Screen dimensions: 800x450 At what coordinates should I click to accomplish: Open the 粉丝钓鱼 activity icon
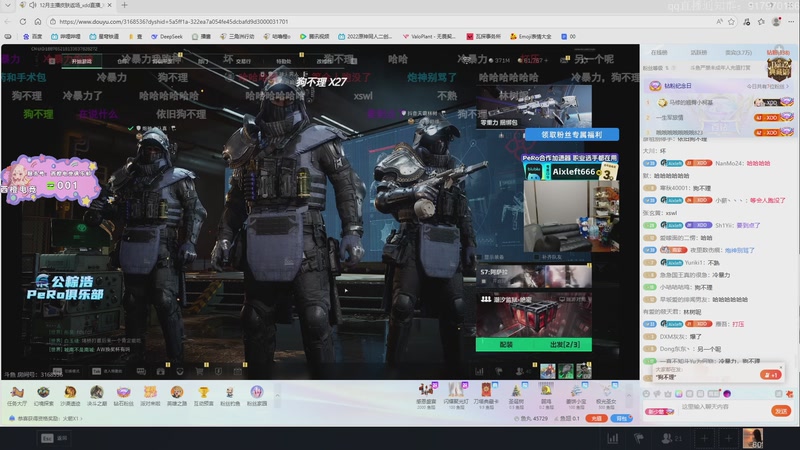coord(230,395)
